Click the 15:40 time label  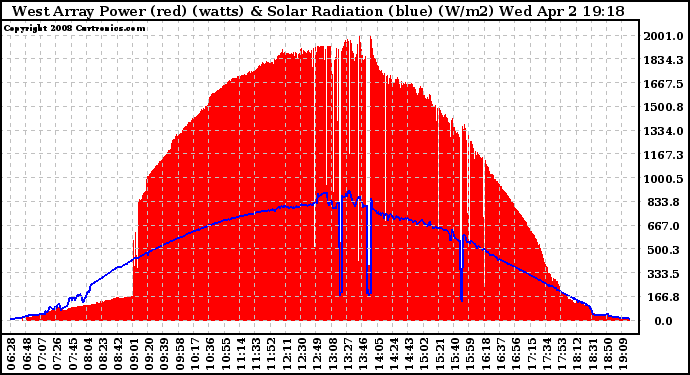(x=454, y=354)
